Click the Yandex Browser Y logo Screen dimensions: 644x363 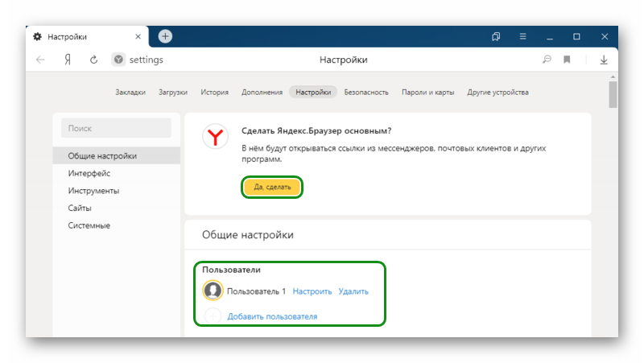(215, 136)
